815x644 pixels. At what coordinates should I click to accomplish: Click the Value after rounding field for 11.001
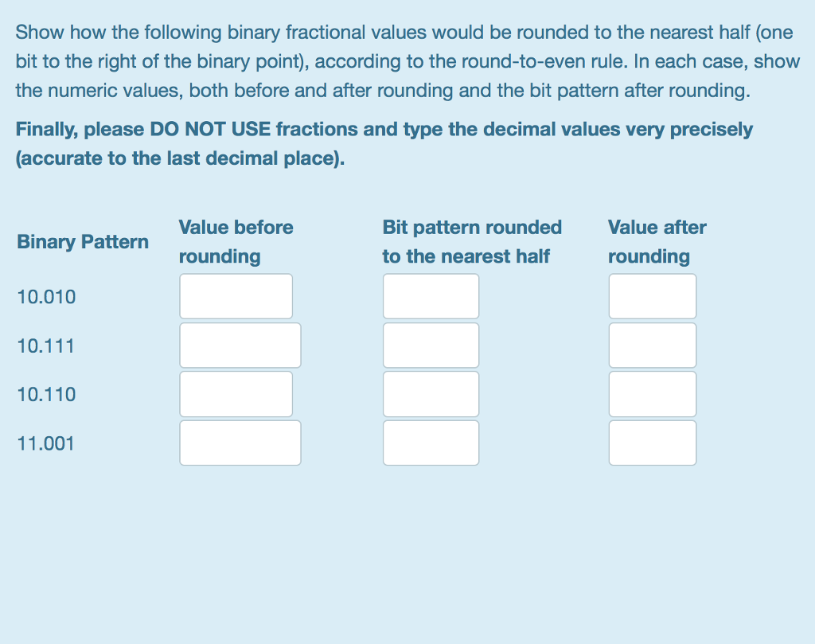click(x=652, y=442)
